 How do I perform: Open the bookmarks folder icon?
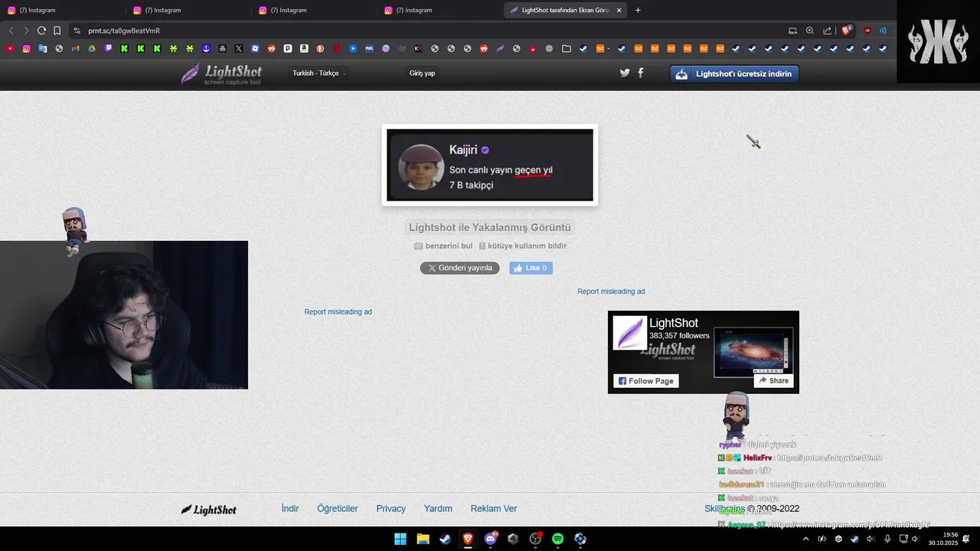(566, 48)
